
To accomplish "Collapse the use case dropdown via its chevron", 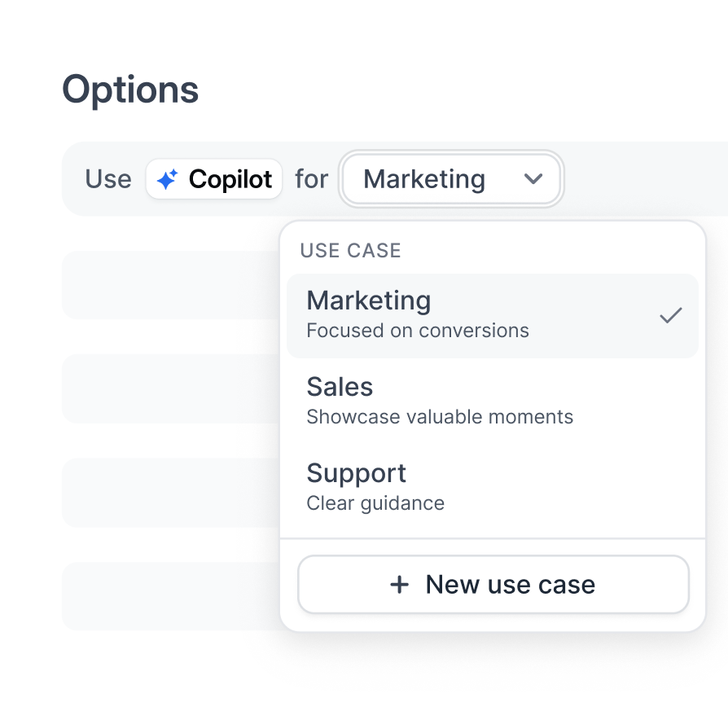I will click(535, 179).
